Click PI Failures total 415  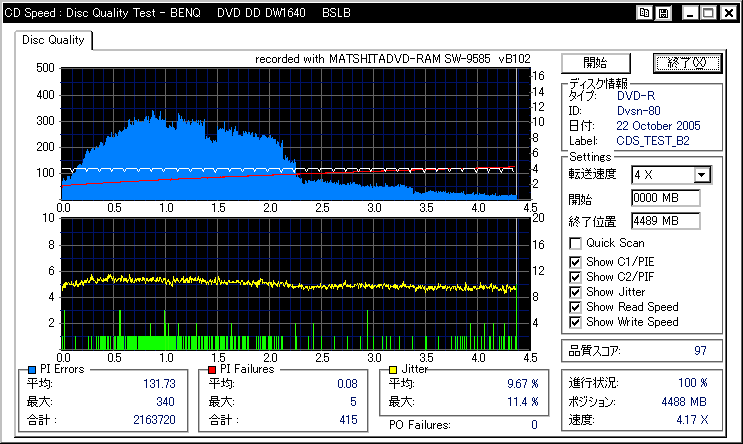point(348,420)
